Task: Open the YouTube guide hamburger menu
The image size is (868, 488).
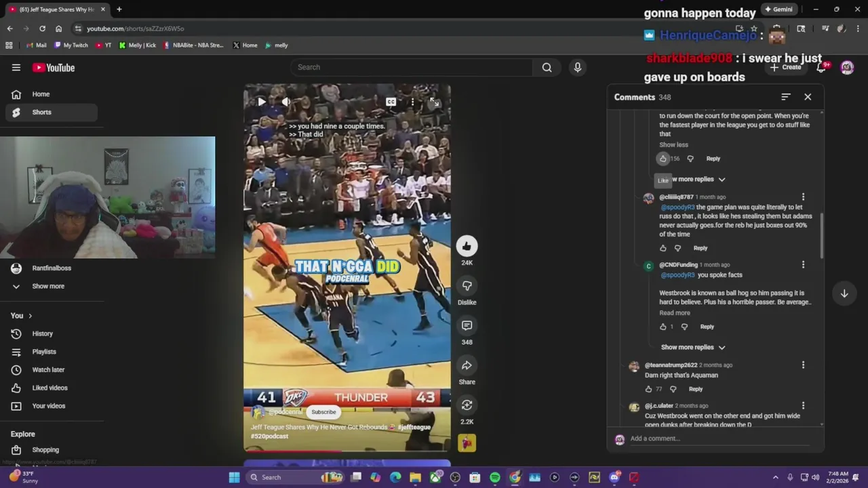Action: click(x=16, y=67)
